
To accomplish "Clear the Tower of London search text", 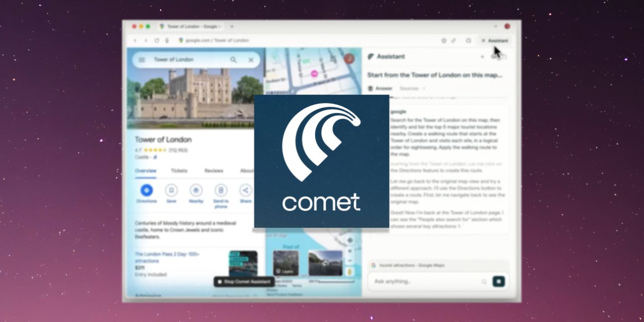I will 251,60.
